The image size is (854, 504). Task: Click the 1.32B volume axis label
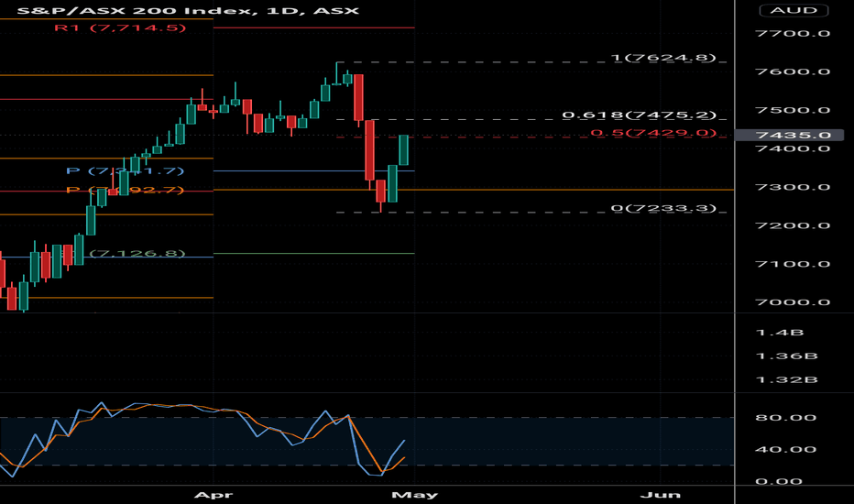786,379
